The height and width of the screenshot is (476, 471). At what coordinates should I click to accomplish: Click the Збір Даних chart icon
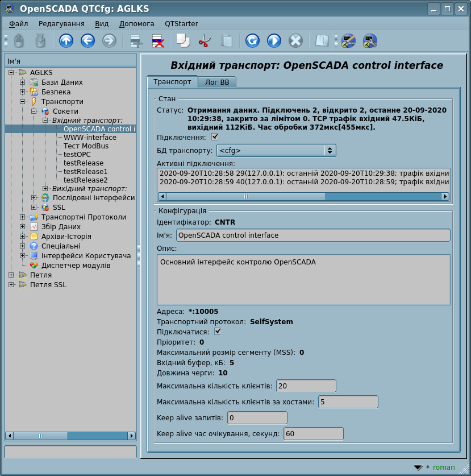34,227
